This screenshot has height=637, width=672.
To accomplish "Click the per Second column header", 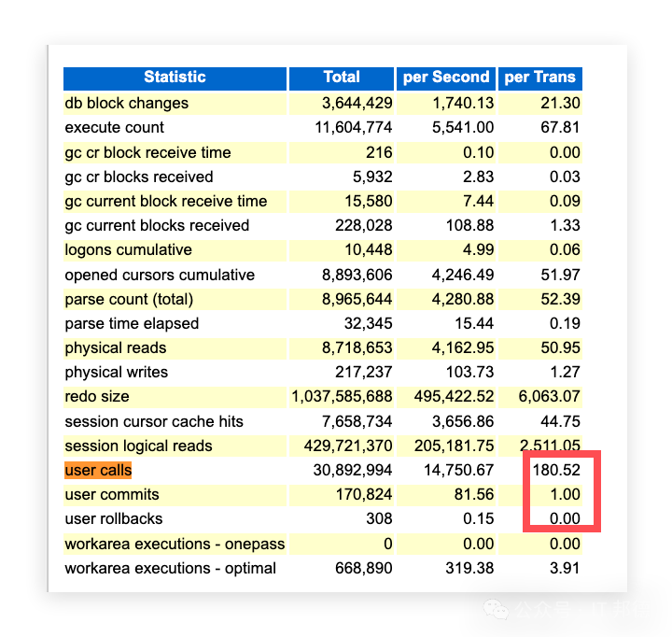I will tap(446, 78).
